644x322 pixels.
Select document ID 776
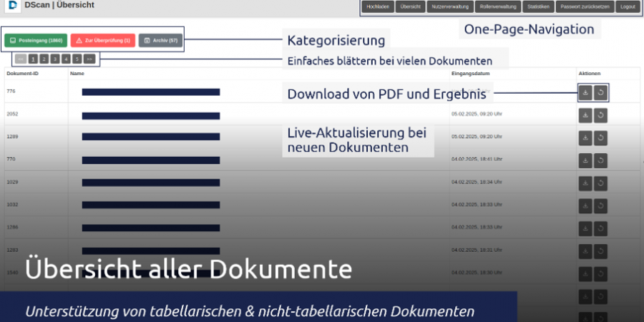coord(11,91)
